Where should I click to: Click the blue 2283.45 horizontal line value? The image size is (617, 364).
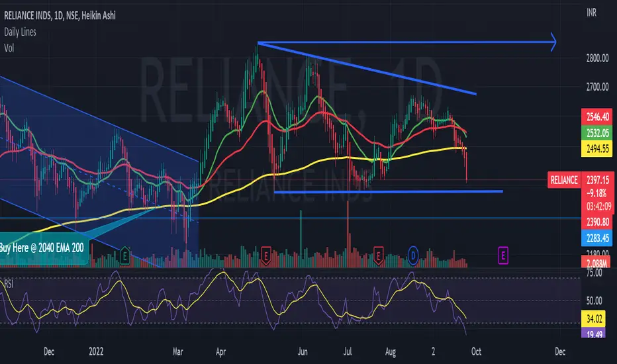coord(597,238)
